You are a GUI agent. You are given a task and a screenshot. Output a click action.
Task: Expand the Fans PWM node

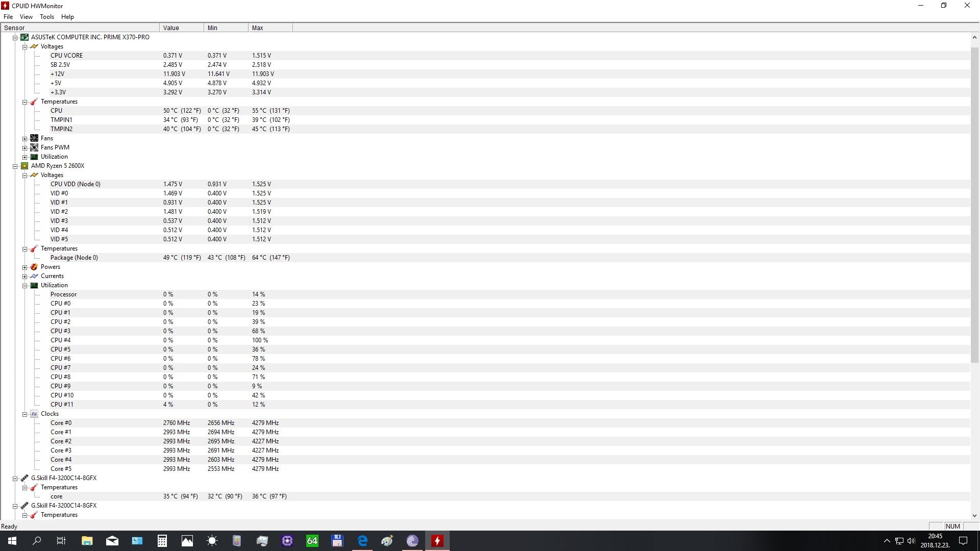(24, 148)
